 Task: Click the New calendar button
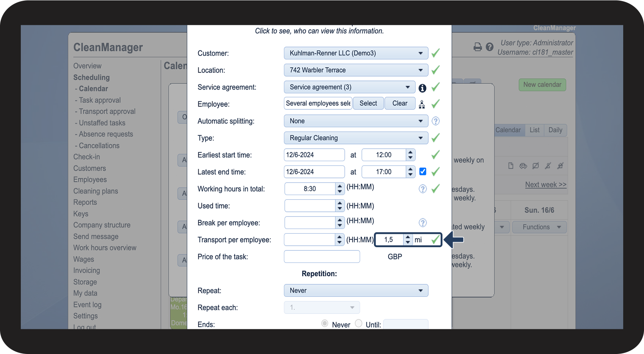click(x=542, y=85)
